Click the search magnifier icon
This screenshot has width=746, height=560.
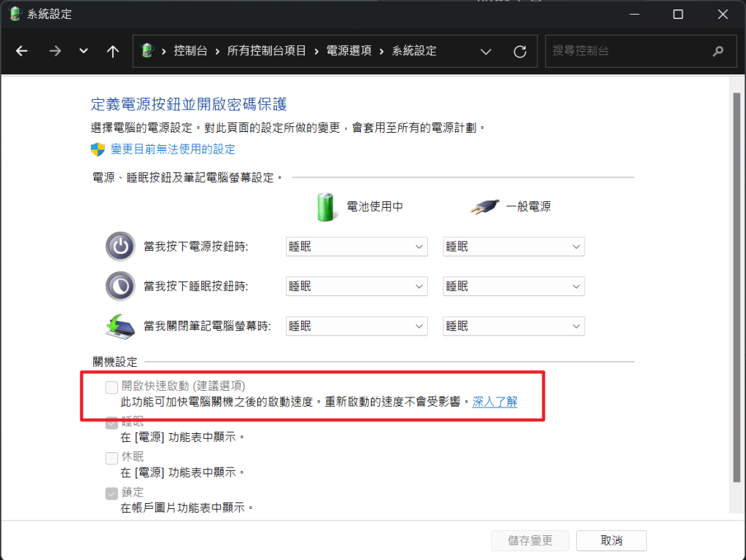coord(718,51)
